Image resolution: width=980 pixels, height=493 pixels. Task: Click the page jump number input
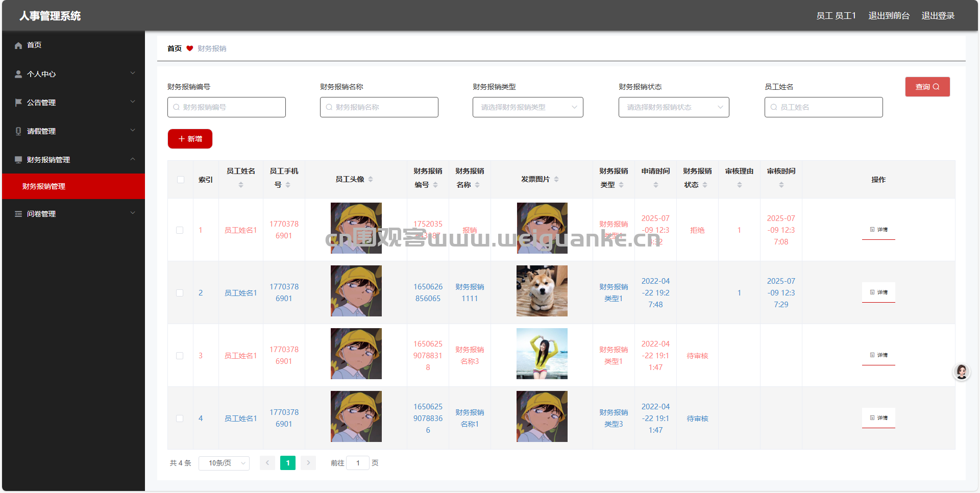358,463
